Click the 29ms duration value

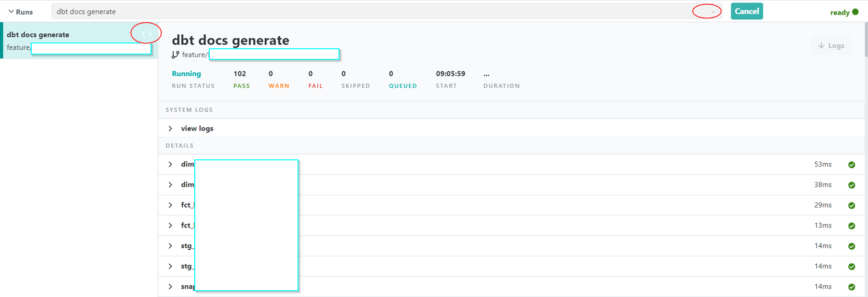click(x=823, y=205)
